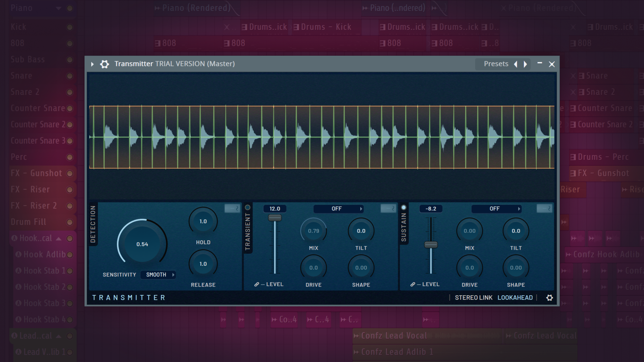Toggle Lookahead
Screen dimensions: 644x362
[x=515, y=298]
